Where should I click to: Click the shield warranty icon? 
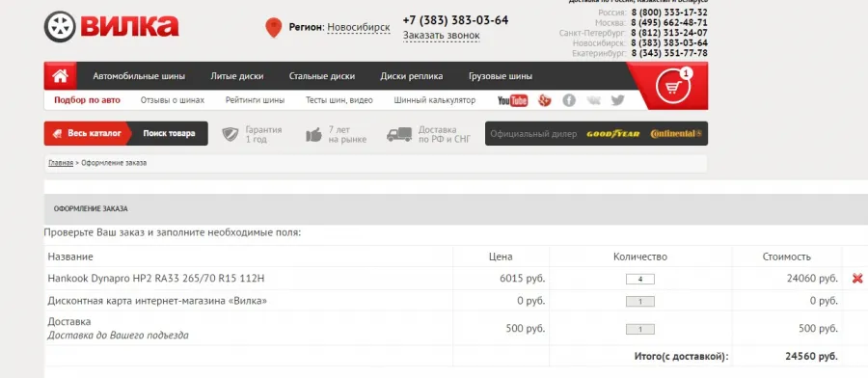(230, 134)
